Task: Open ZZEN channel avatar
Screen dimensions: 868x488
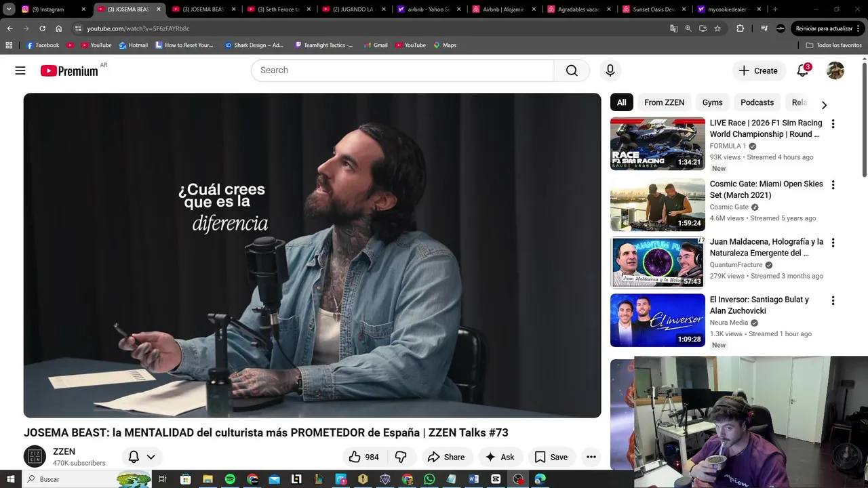Action: (x=35, y=457)
